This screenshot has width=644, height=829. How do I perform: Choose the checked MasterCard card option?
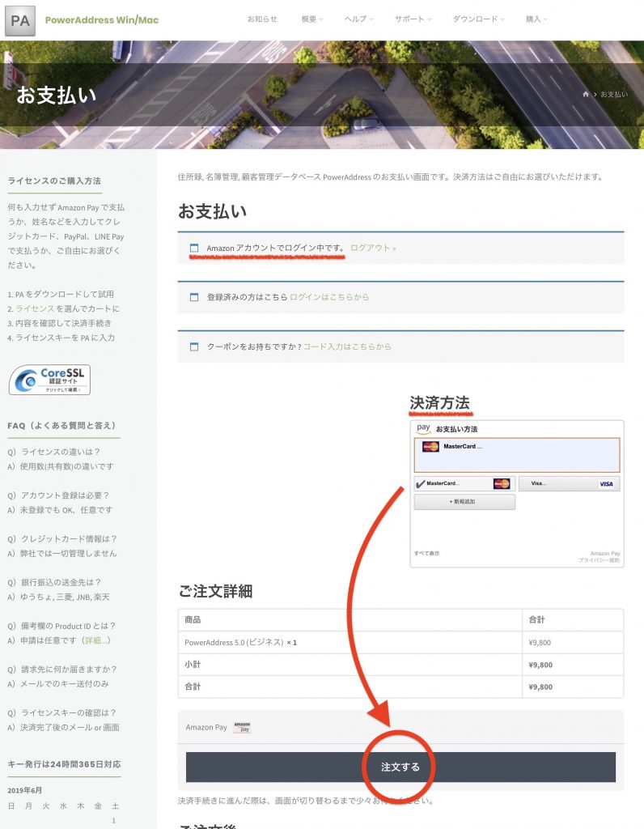(x=464, y=484)
